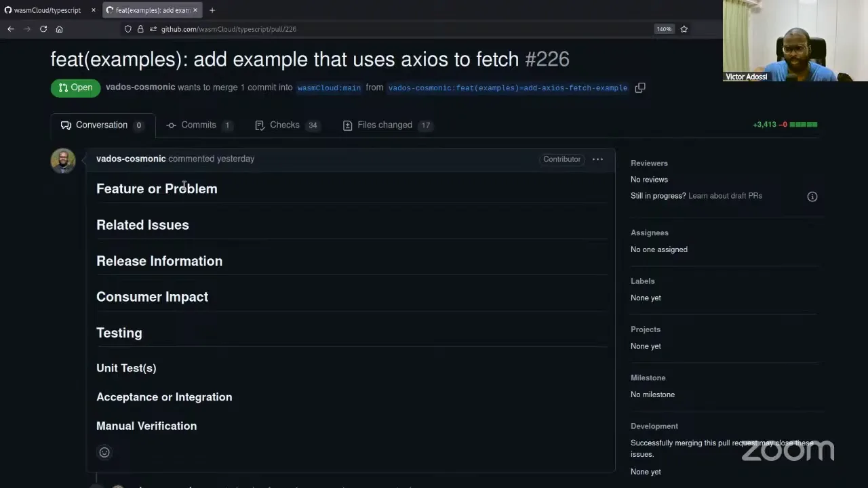Click the 'commented yesterday' timestamp
This screenshot has width=868, height=488.
212,159
